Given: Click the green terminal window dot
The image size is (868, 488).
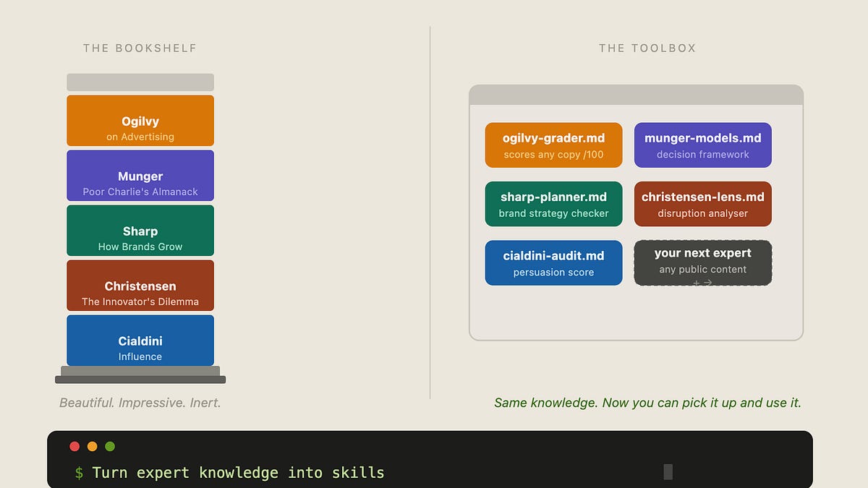Looking at the screenshot, I should point(110,446).
